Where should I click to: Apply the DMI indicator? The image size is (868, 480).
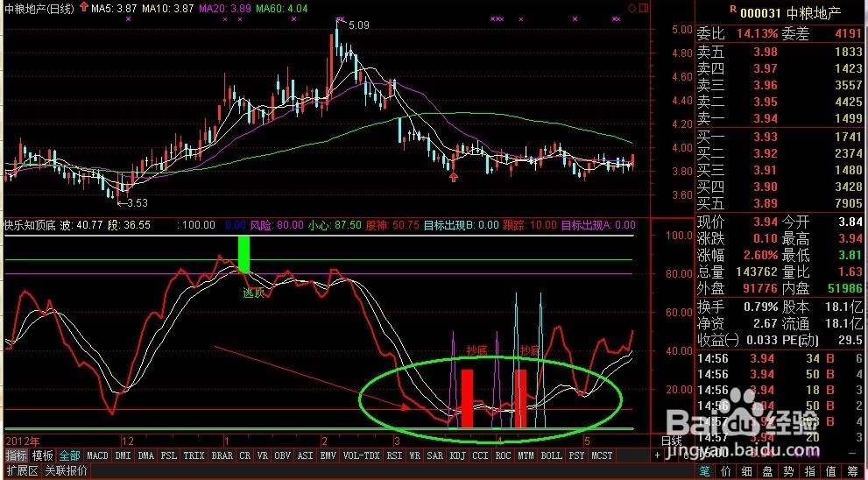(x=123, y=455)
